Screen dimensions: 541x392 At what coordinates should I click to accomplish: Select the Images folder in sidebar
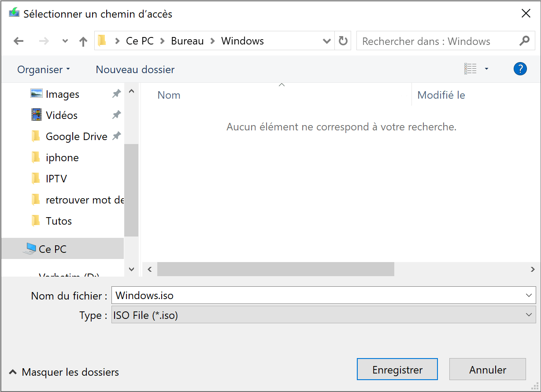(x=62, y=94)
